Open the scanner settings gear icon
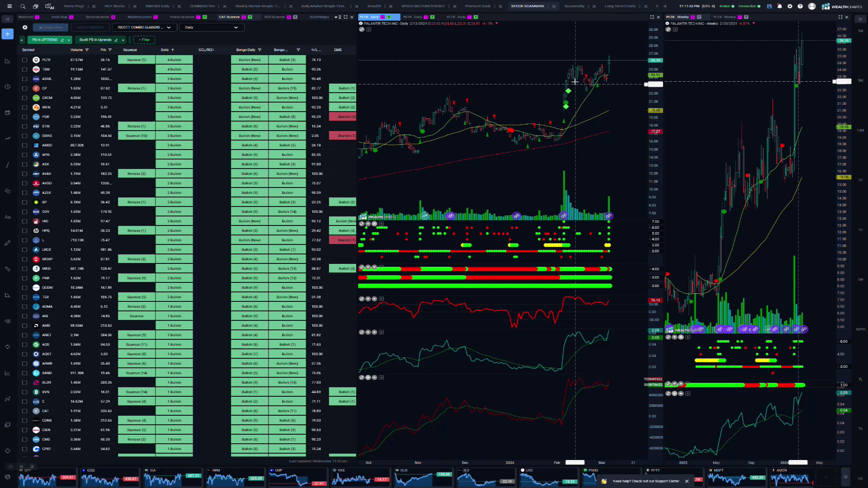Screen dimensions: 868x488 (x=25, y=28)
